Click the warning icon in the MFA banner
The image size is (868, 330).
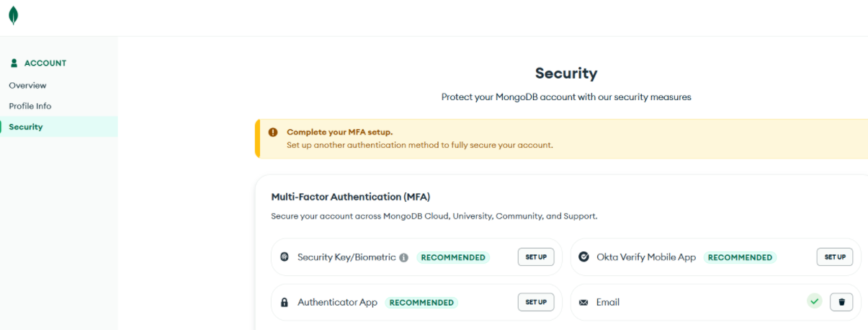click(x=273, y=133)
